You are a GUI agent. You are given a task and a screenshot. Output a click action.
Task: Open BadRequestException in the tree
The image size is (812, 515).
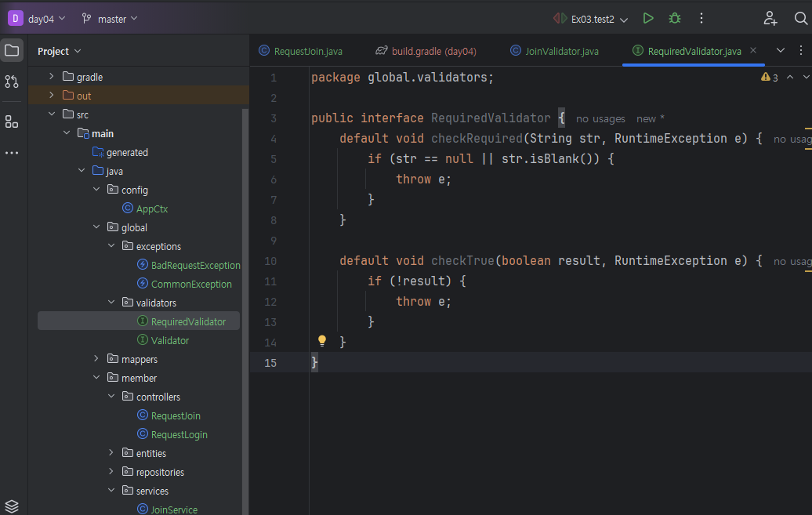(195, 265)
